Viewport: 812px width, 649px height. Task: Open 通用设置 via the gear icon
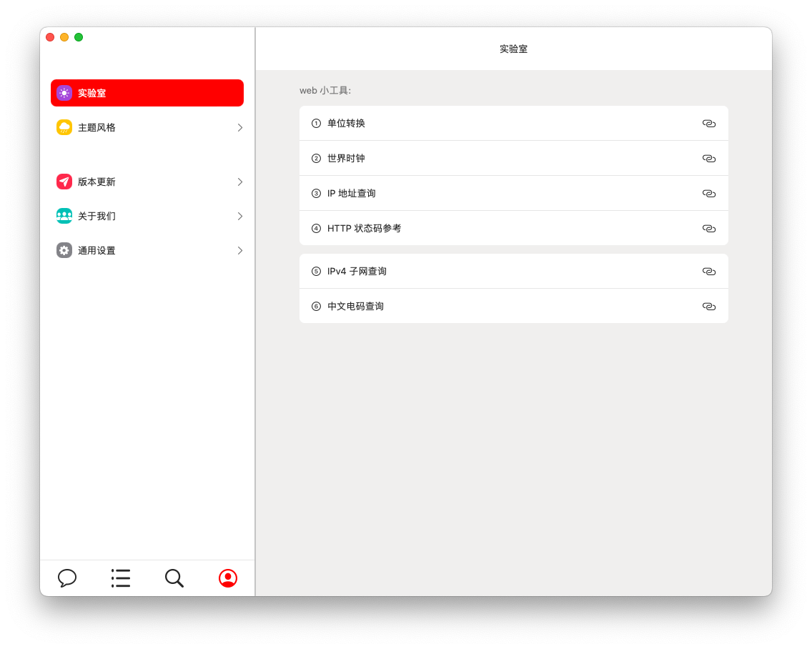(x=64, y=250)
